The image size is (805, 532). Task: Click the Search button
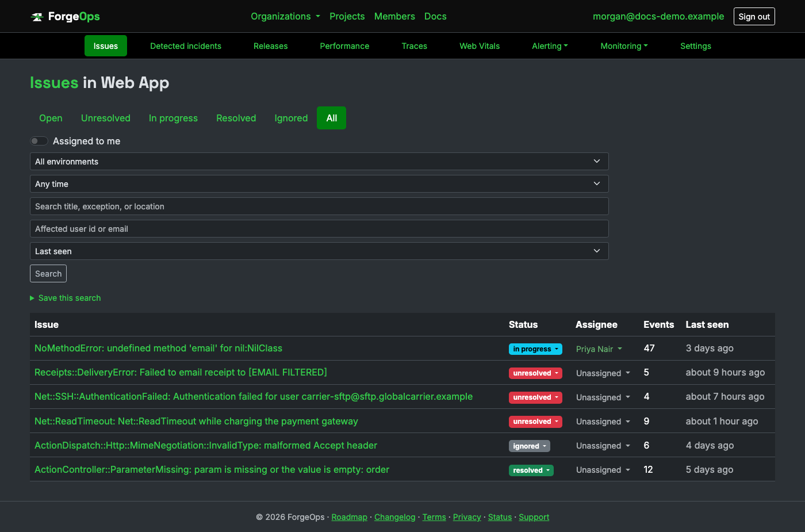(48, 274)
